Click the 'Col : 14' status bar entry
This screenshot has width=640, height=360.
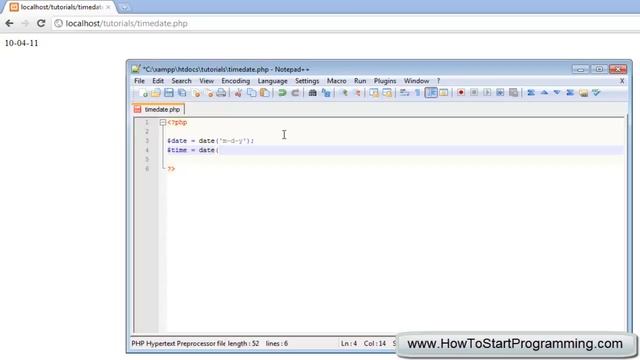coord(375,344)
